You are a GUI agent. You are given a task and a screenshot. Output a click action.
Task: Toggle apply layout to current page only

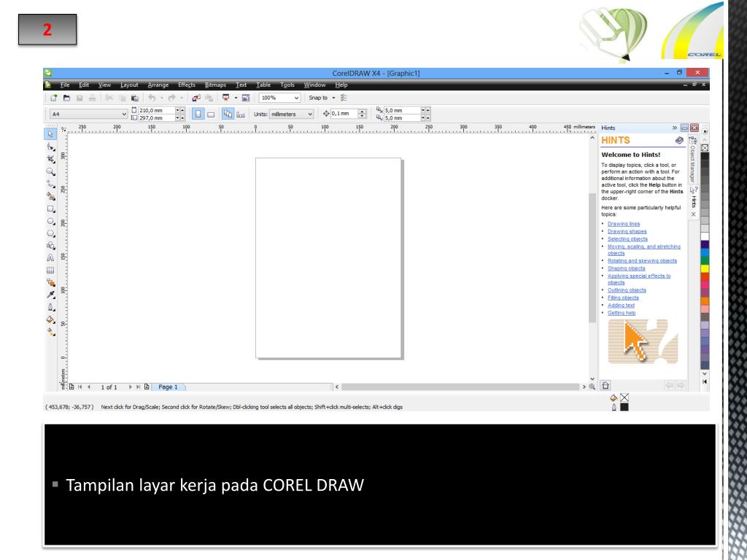click(x=241, y=114)
